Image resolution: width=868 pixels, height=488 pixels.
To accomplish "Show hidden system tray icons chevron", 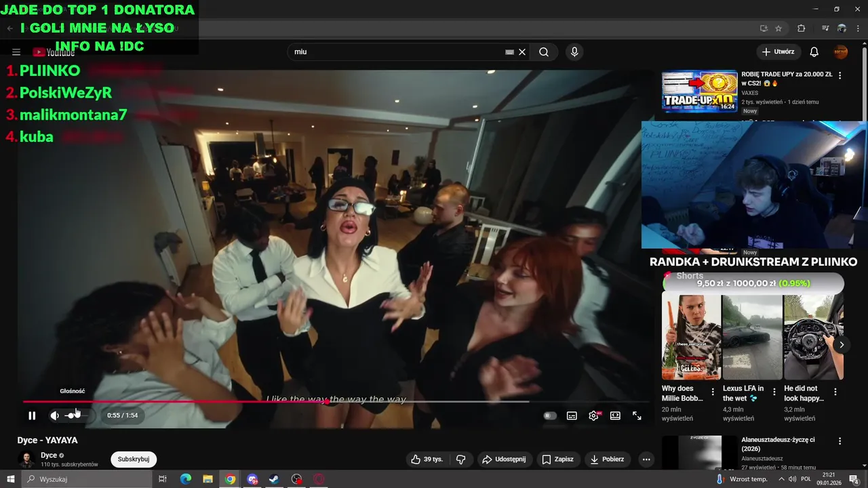I will pos(781,479).
